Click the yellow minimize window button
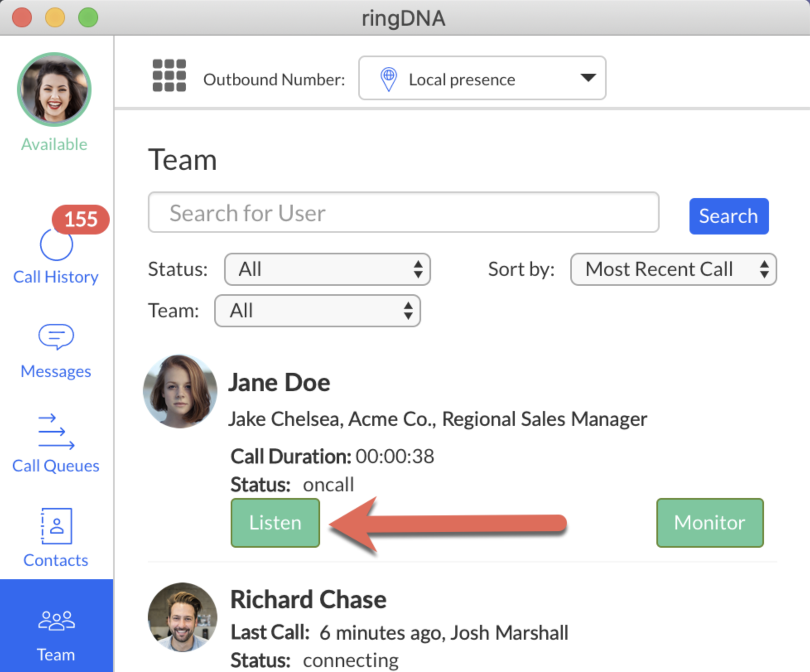Screen dimensions: 810x672 [x=55, y=17]
